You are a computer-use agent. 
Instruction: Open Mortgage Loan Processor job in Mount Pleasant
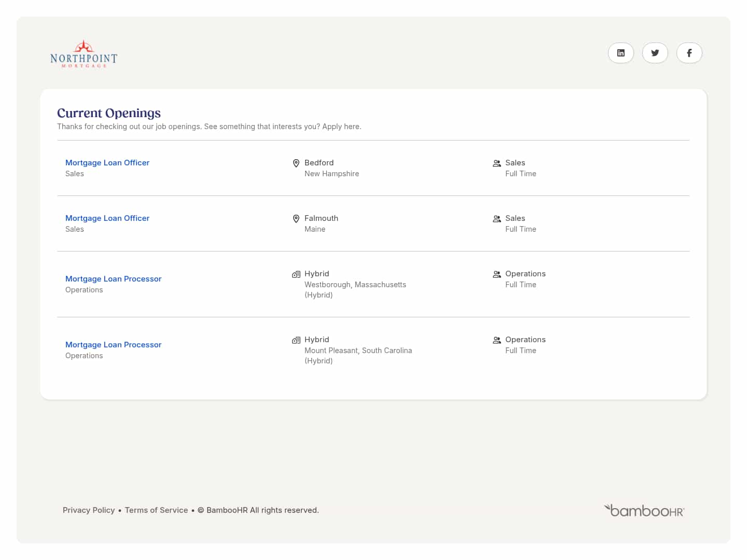point(113,345)
